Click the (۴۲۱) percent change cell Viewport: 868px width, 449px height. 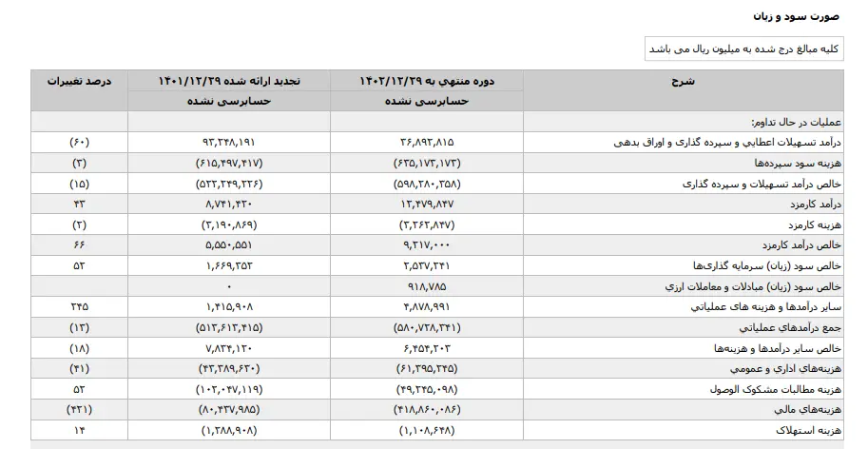click(x=80, y=411)
